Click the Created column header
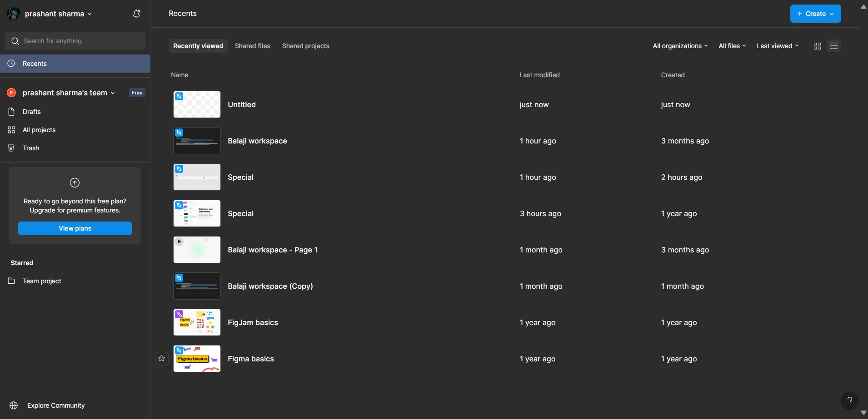The width and height of the screenshot is (868, 419). click(673, 75)
